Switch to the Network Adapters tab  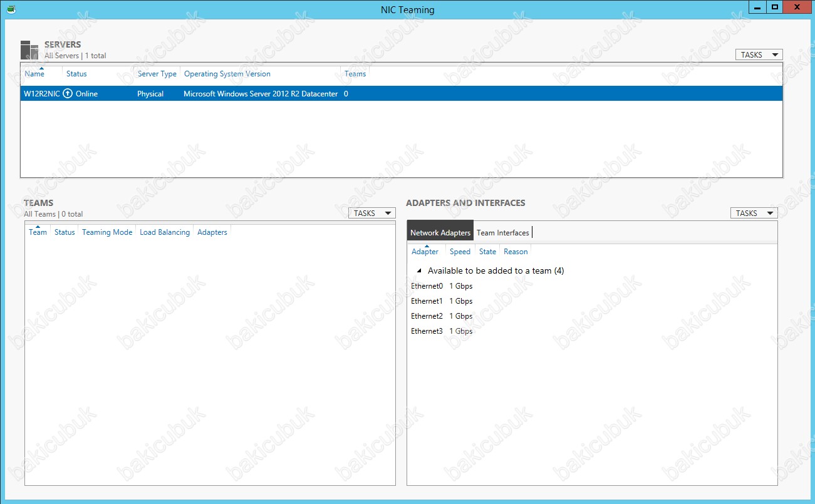[x=440, y=233]
